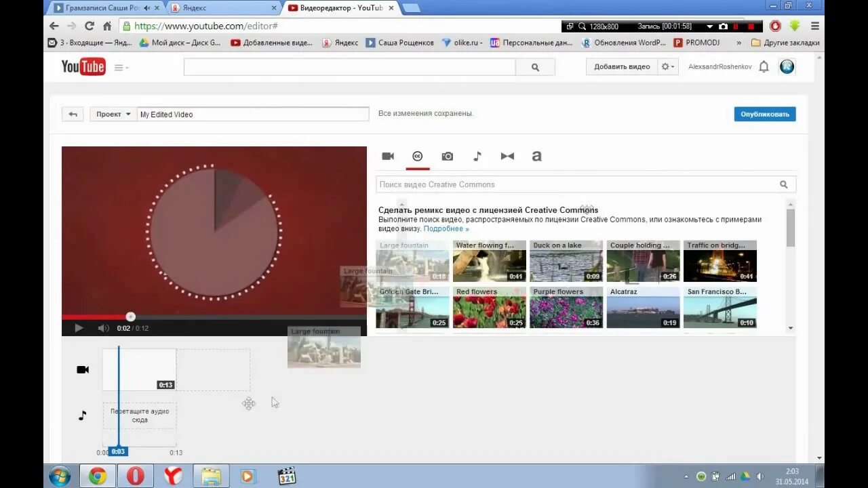Image resolution: width=868 pixels, height=488 pixels.
Task: Select the Couple holding thumbnail
Action: coord(644,261)
